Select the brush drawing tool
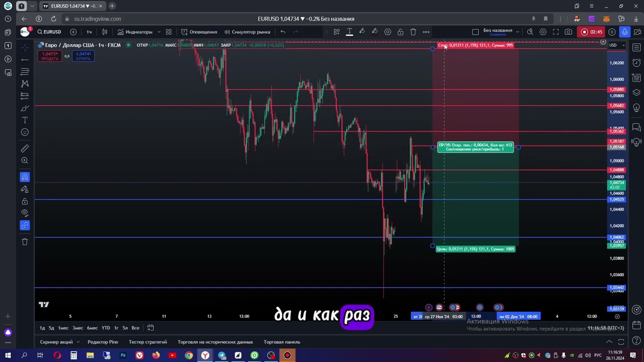The height and width of the screenshot is (362, 644). pyautogui.click(x=25, y=108)
